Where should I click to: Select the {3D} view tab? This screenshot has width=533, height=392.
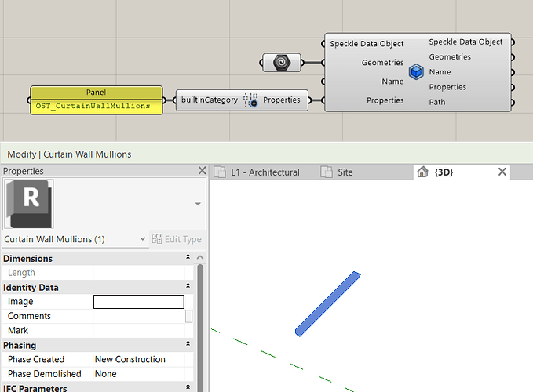[x=444, y=172]
